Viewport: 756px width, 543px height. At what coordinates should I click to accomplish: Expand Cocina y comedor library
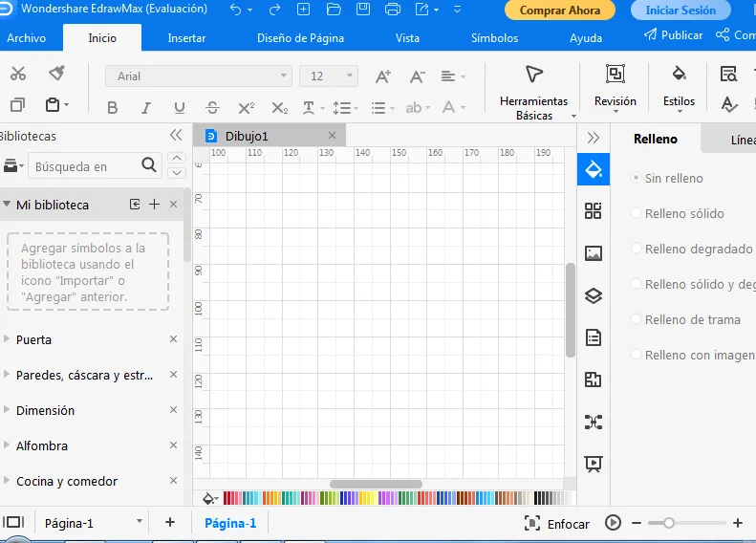point(7,480)
